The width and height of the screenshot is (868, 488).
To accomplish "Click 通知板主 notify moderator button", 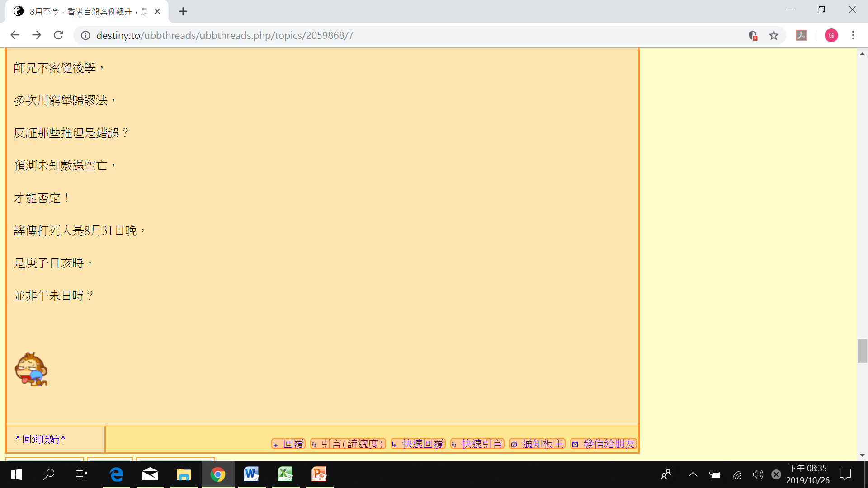I will [537, 444].
